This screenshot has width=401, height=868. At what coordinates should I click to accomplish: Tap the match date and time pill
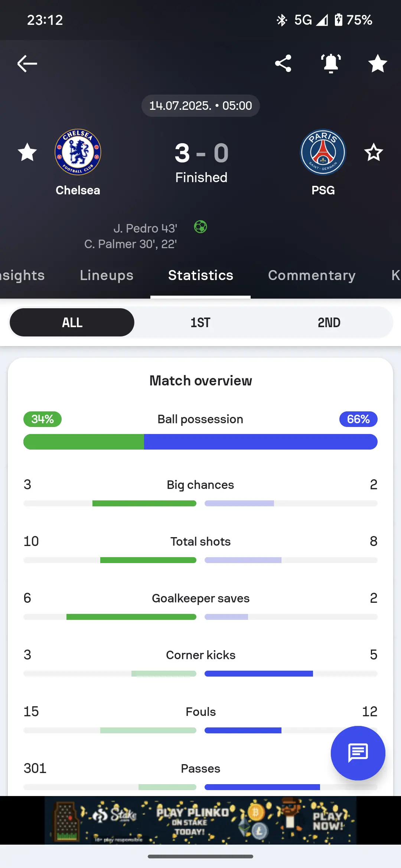[x=200, y=106]
